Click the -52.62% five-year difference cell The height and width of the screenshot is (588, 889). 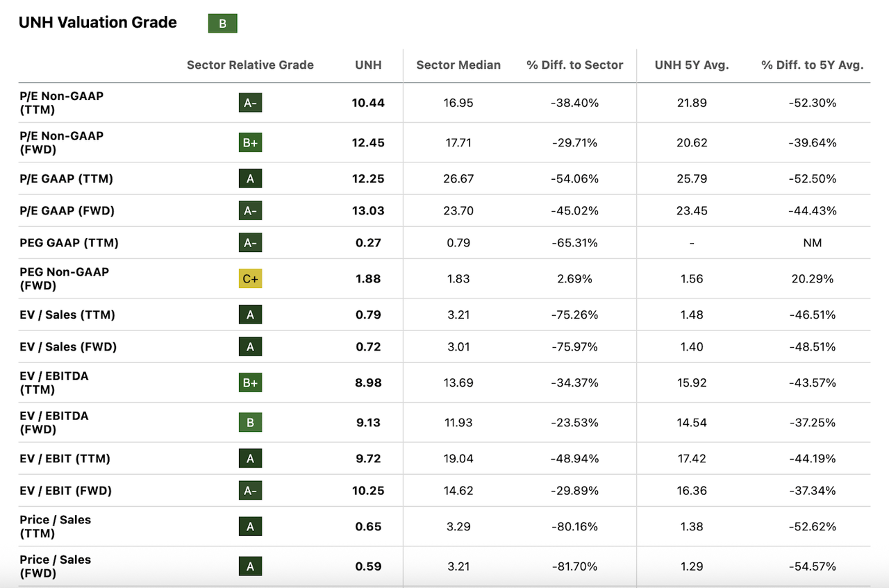(x=813, y=527)
